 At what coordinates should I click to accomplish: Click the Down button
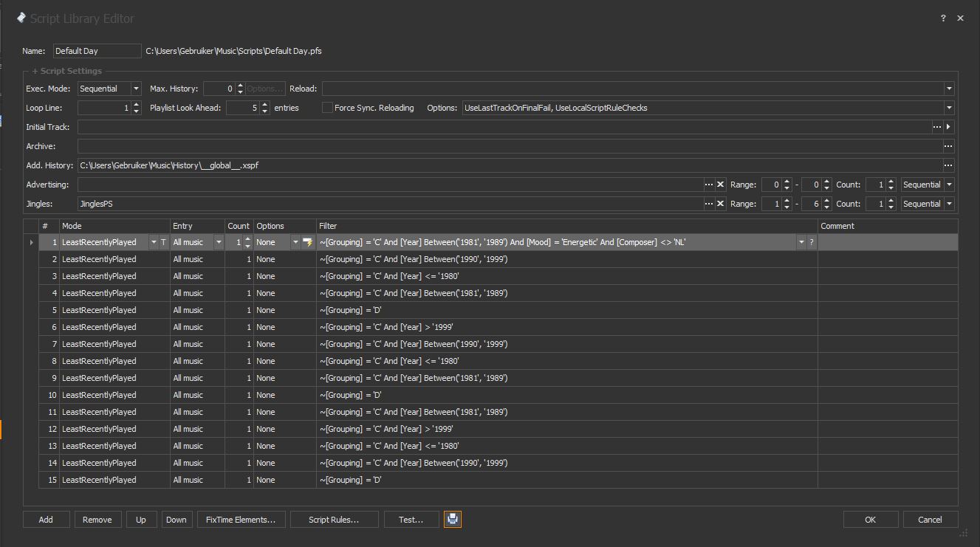pos(177,520)
